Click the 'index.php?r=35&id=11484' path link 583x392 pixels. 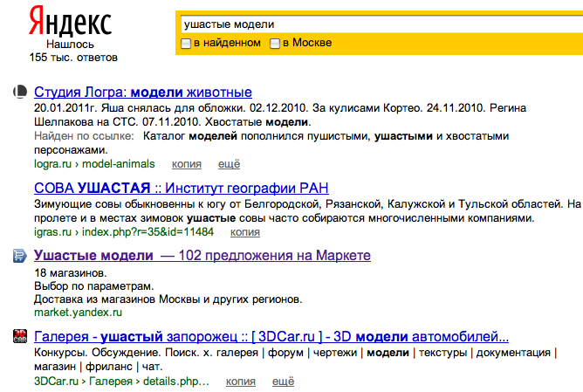(148, 232)
